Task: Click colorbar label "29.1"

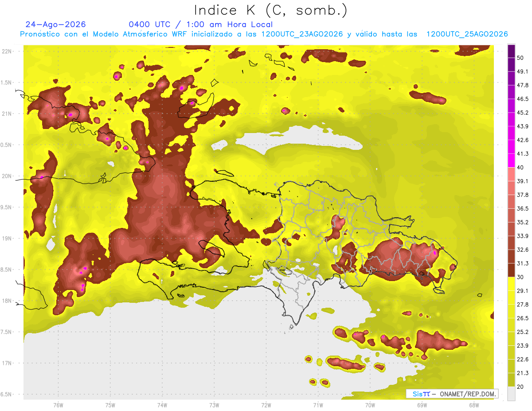Action: click(522, 291)
